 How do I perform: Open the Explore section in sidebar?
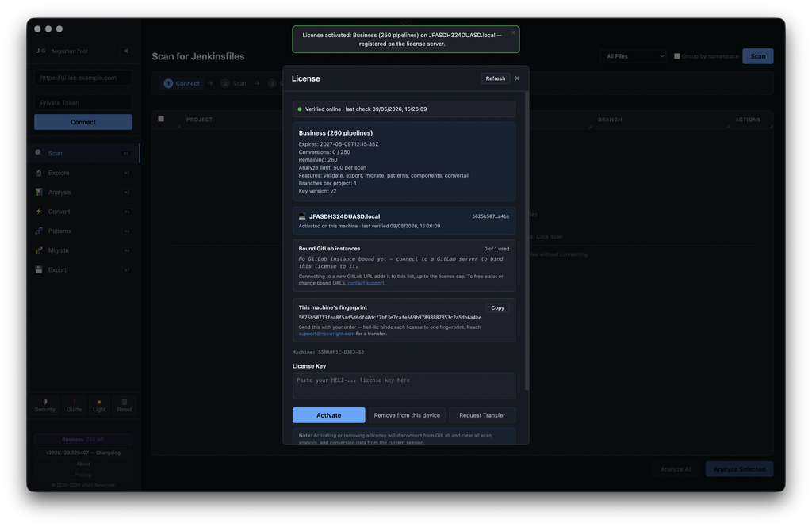click(x=82, y=173)
